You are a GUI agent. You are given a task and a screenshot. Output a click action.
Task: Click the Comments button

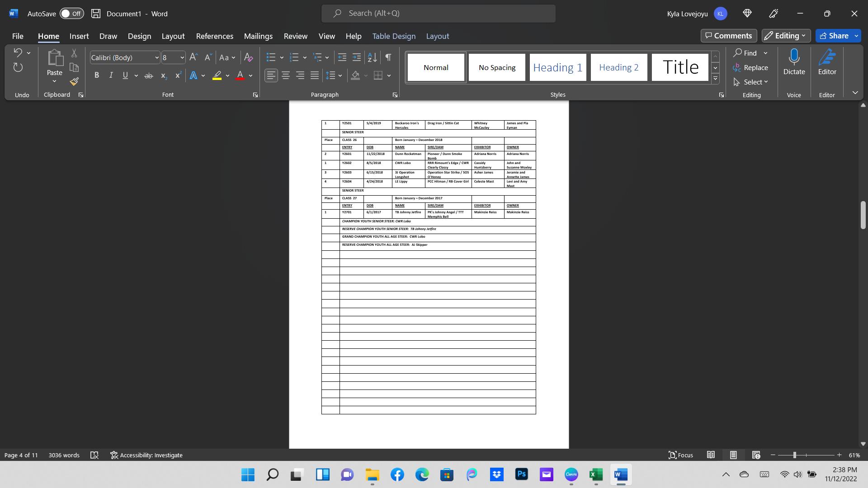[x=728, y=36]
